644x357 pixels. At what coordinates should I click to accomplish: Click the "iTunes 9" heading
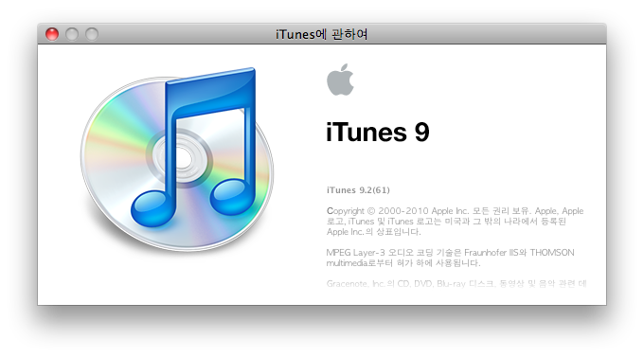pos(378,133)
